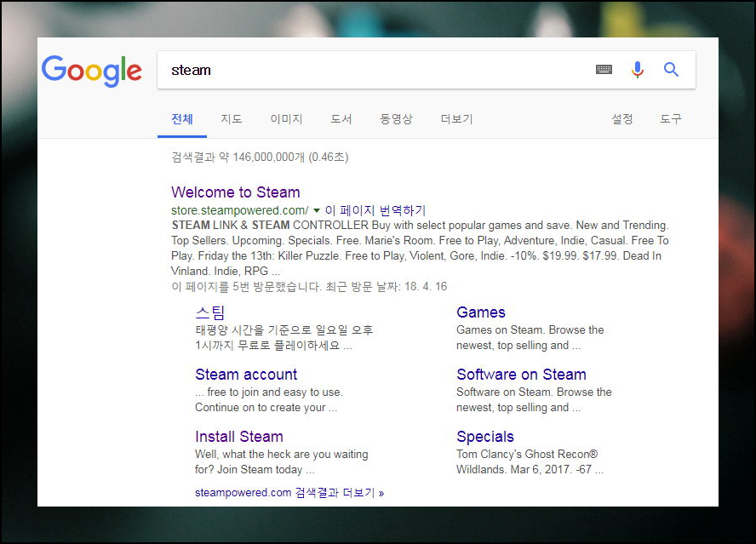The width and height of the screenshot is (756, 544).
Task: Open the 동영상 tab
Action: (397, 119)
